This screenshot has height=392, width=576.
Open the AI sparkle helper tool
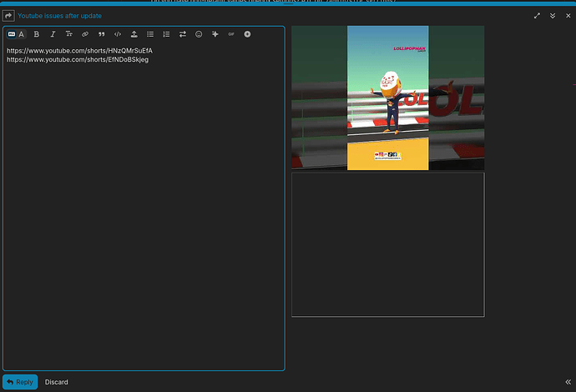(215, 34)
